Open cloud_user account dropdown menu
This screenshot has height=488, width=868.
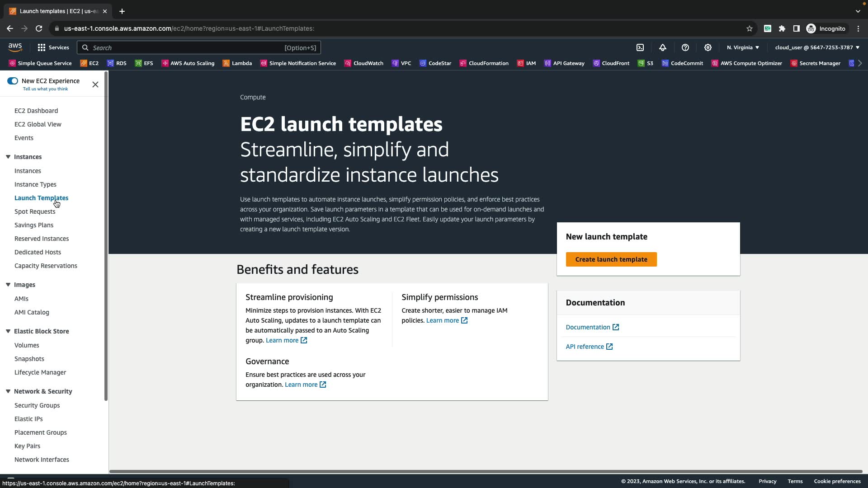[817, 47]
